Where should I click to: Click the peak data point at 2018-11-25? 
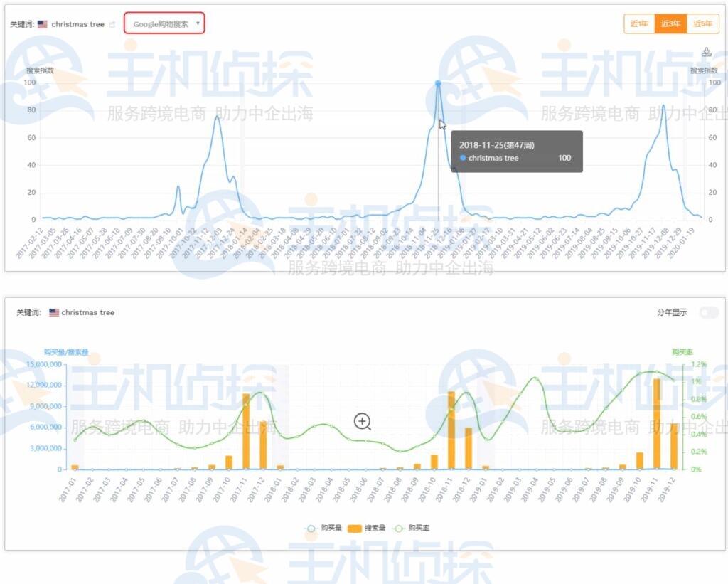click(438, 83)
